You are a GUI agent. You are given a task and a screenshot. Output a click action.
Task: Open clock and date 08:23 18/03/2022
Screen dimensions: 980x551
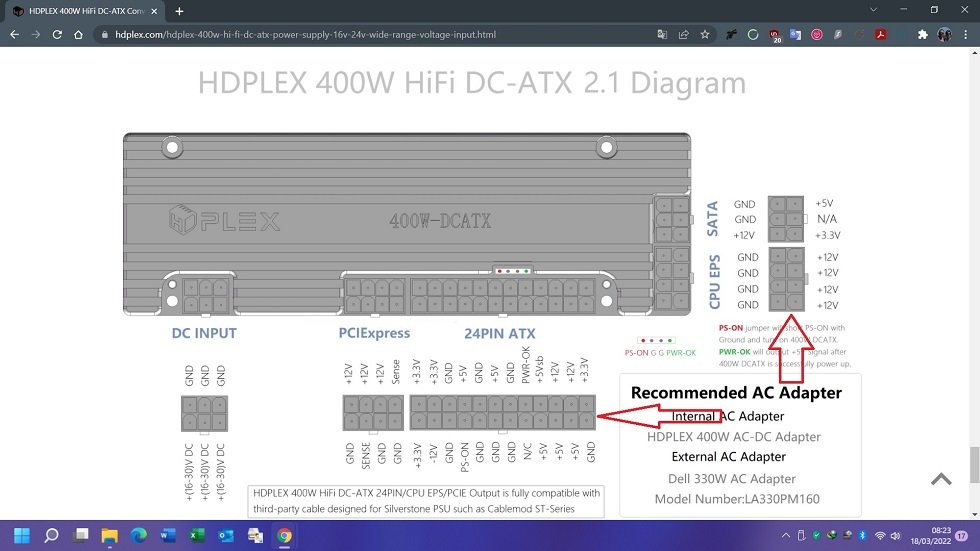click(x=931, y=535)
